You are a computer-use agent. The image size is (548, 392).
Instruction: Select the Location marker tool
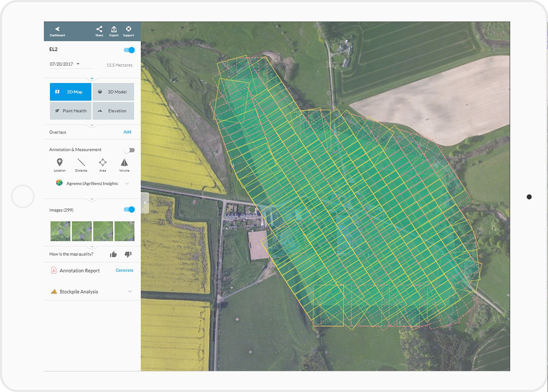pos(59,165)
